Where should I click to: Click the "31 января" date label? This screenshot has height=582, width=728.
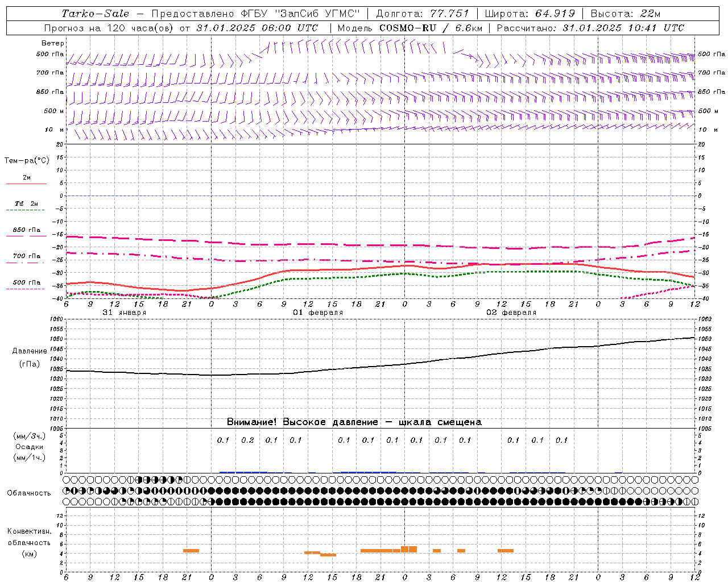click(x=124, y=313)
